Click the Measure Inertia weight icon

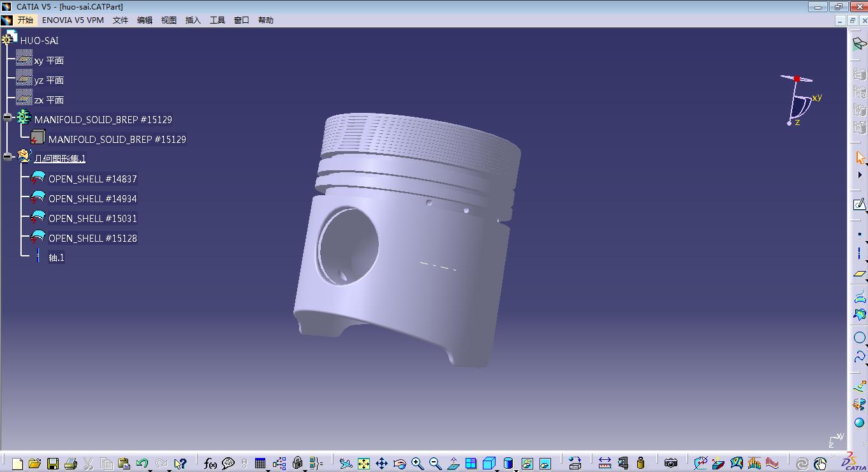(x=641, y=464)
